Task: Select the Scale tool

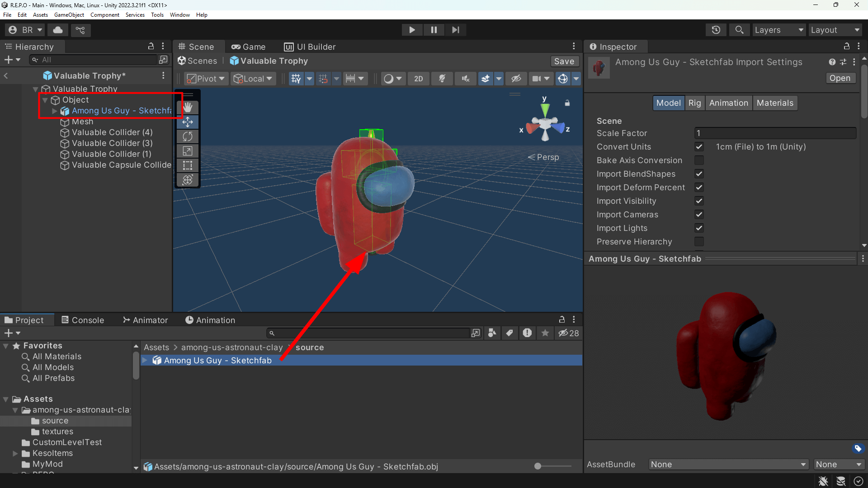Action: (187, 150)
